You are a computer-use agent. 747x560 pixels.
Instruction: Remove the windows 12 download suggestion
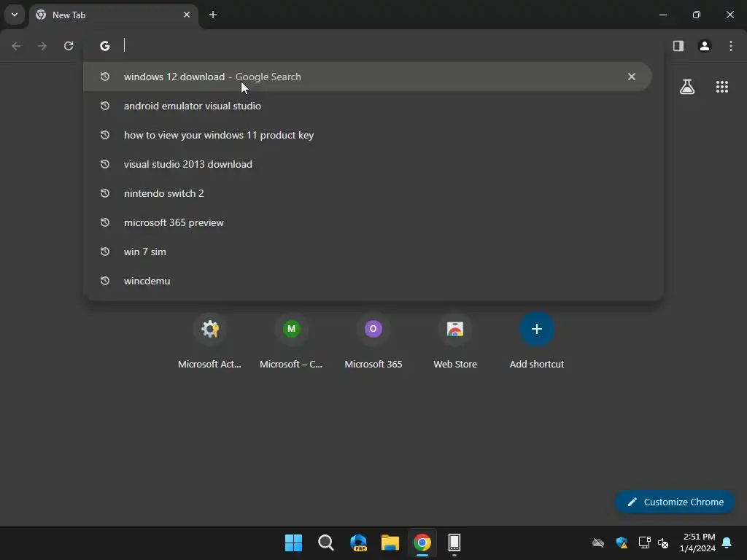pyautogui.click(x=632, y=77)
